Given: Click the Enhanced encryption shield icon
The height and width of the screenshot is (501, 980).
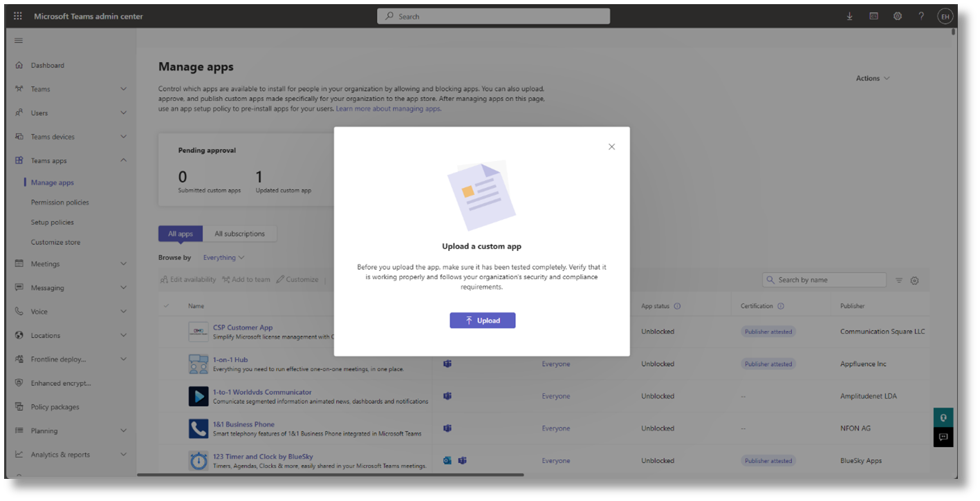Looking at the screenshot, I should pos(19,383).
